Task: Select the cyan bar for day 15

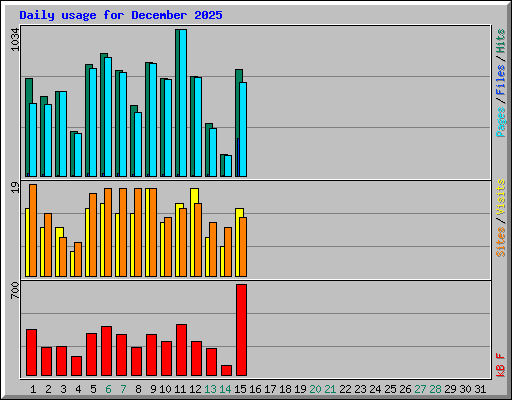Action: click(x=243, y=129)
